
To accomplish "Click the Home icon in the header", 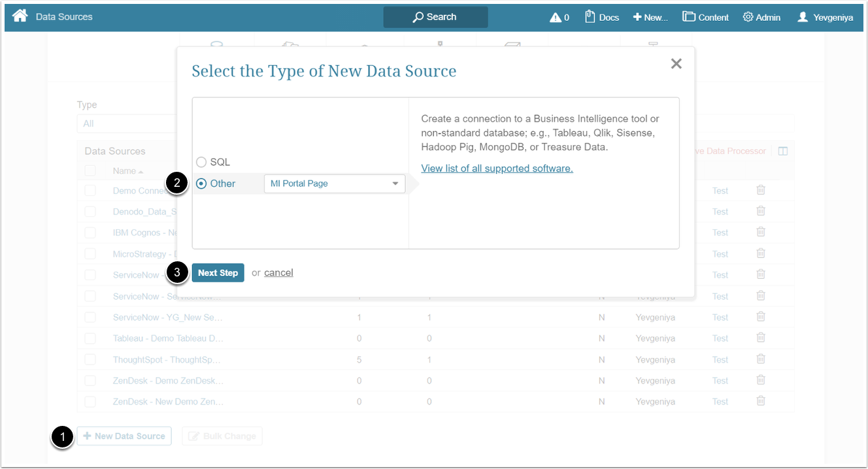I will tap(20, 16).
